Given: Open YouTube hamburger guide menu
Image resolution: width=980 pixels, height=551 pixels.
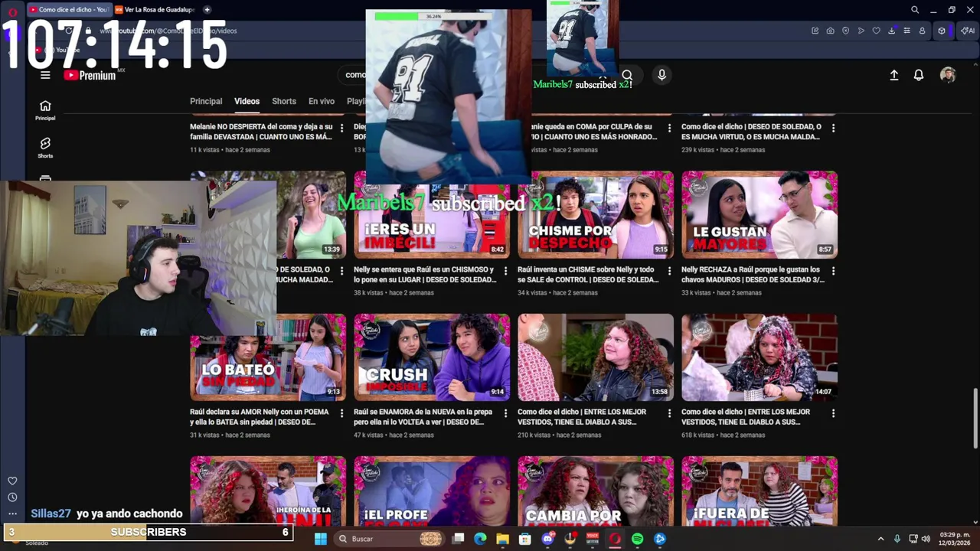Looking at the screenshot, I should 45,75.
